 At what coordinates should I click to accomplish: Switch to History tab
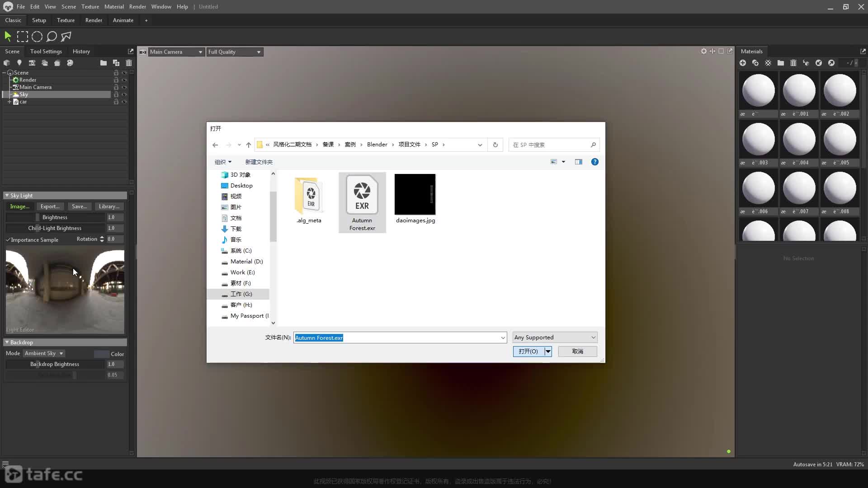click(x=81, y=52)
